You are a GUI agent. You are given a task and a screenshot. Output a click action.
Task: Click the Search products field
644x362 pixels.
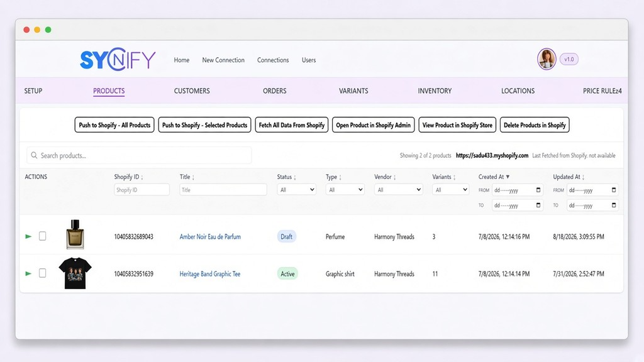(139, 156)
